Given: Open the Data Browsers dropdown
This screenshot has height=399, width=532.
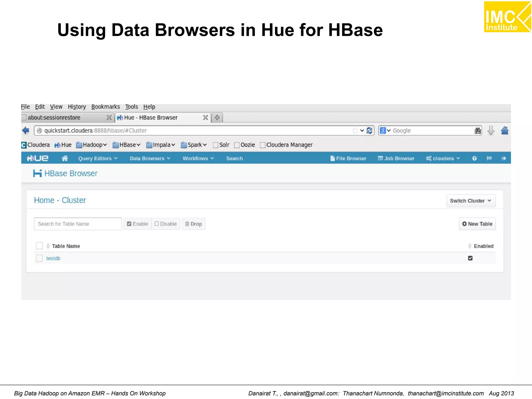Looking at the screenshot, I should pyautogui.click(x=150, y=158).
